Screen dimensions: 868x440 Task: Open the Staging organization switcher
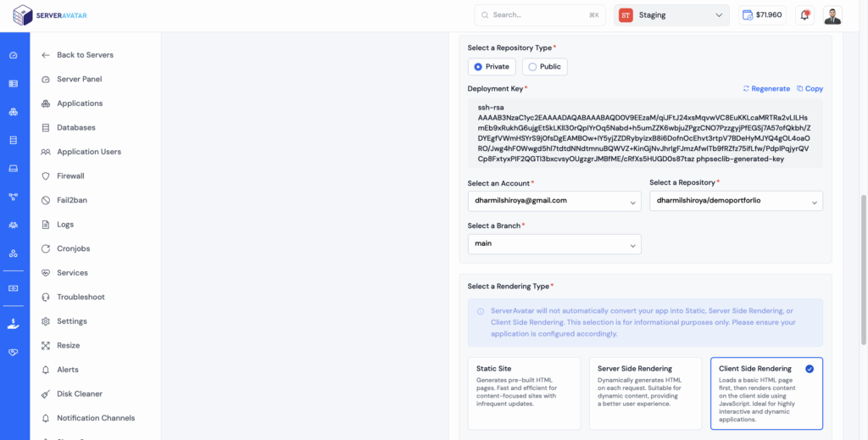(x=671, y=15)
